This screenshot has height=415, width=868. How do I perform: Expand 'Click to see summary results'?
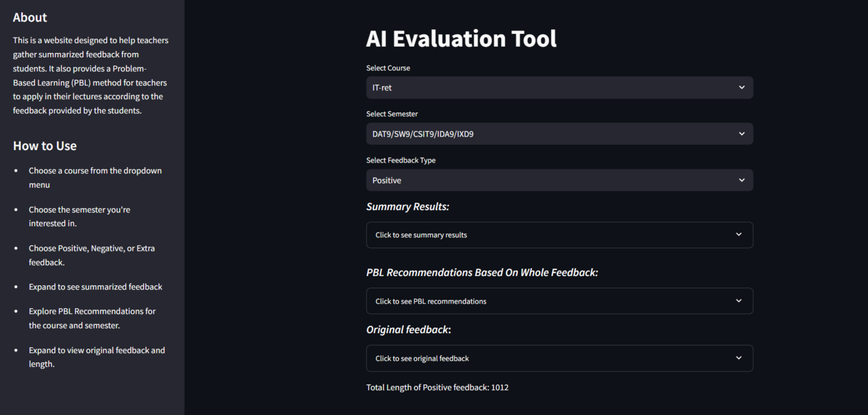click(560, 235)
